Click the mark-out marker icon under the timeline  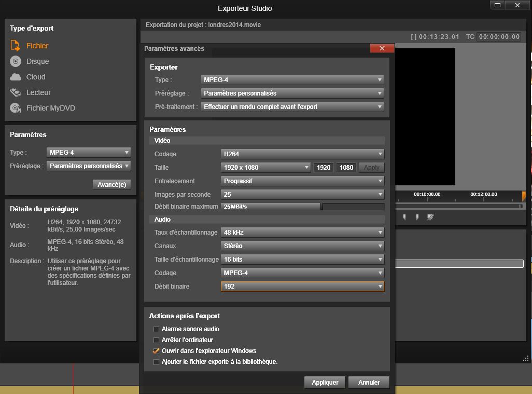click(417, 218)
